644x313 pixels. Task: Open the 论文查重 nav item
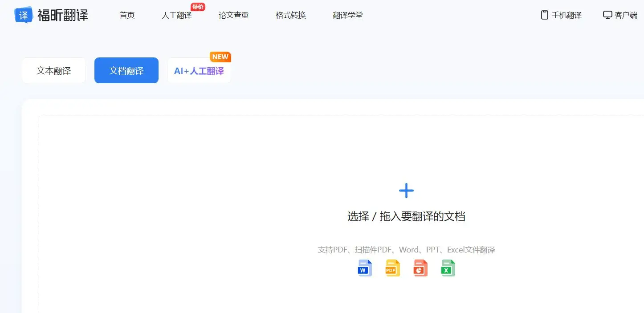pyautogui.click(x=234, y=15)
